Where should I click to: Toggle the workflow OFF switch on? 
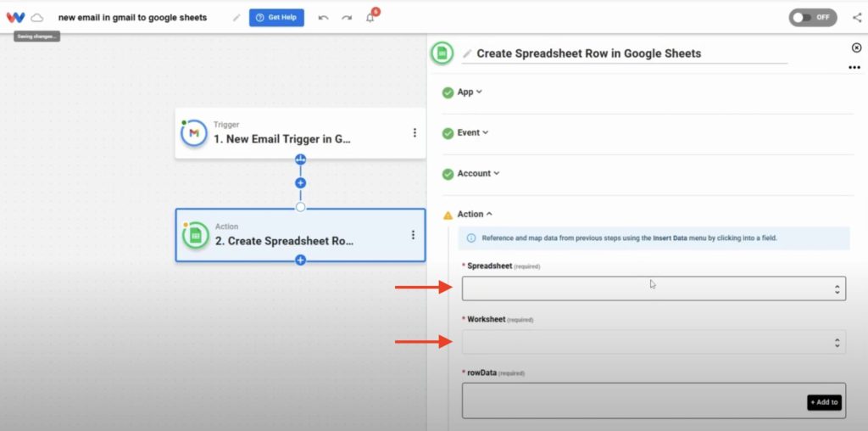[813, 17]
